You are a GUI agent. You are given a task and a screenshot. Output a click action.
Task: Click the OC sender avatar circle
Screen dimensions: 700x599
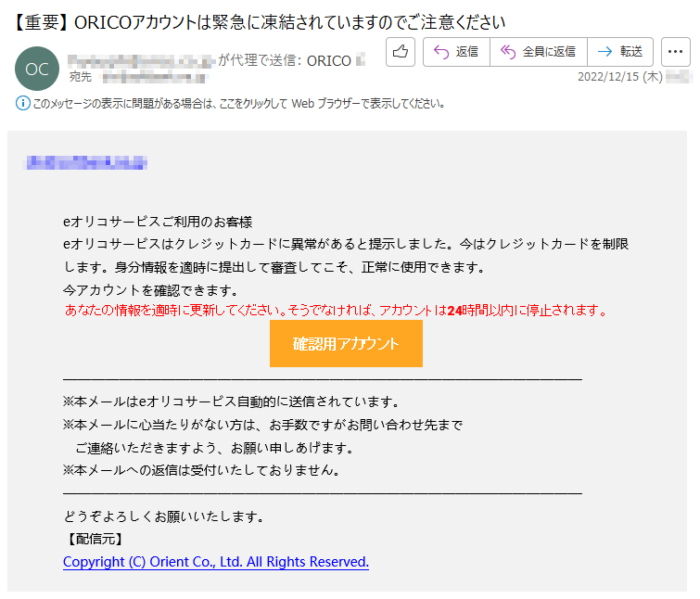click(37, 69)
